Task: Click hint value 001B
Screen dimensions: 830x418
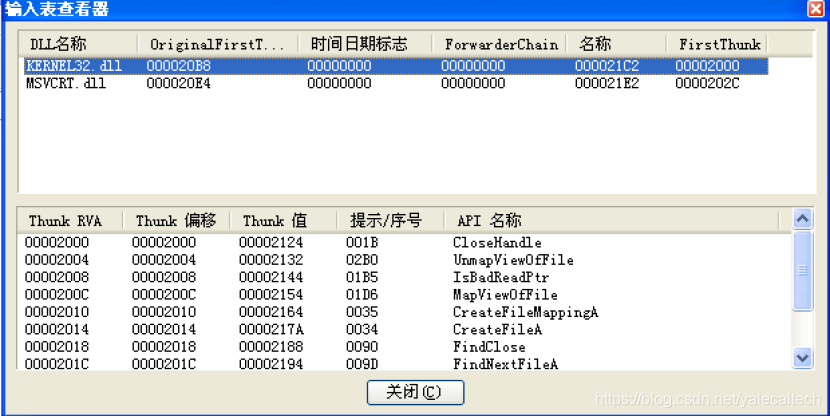Action: point(362,243)
